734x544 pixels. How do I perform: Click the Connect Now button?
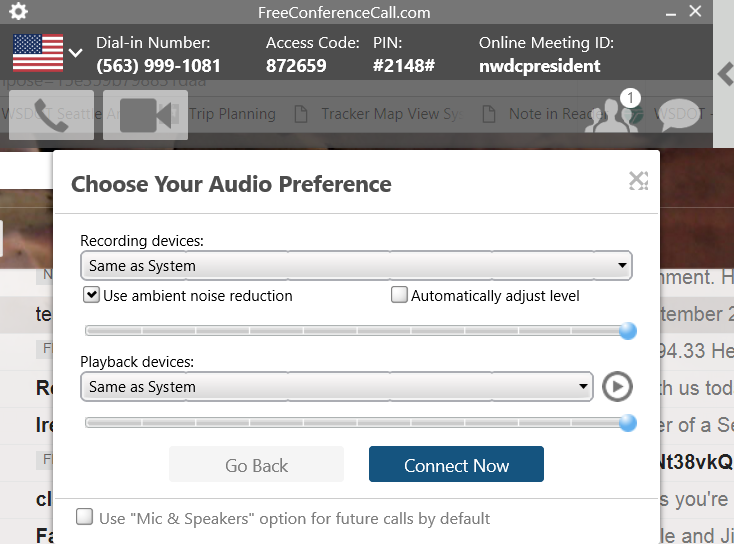click(456, 464)
